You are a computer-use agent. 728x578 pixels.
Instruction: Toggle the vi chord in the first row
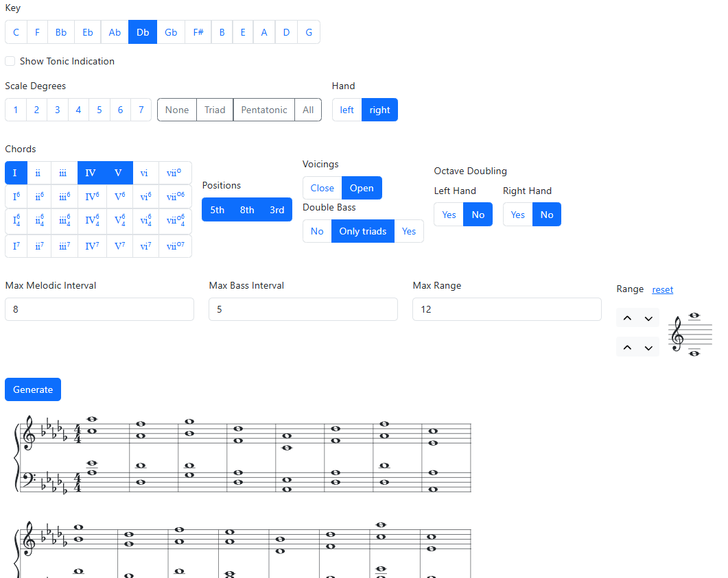click(144, 173)
